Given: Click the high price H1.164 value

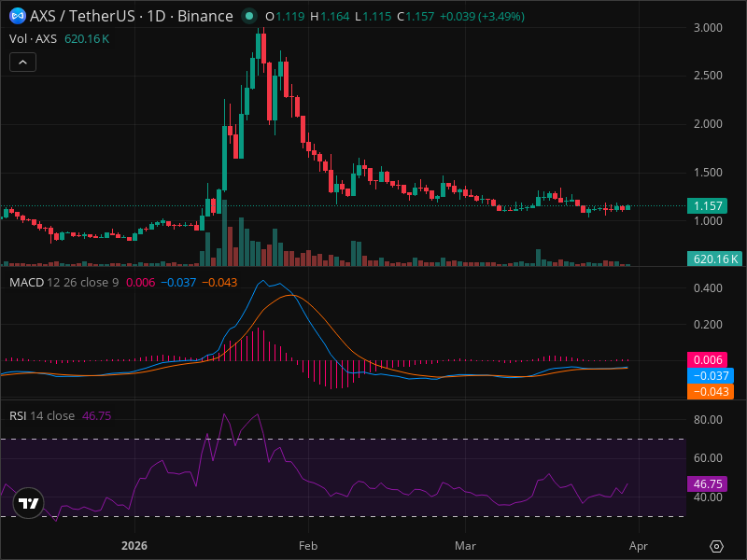Looking at the screenshot, I should [x=330, y=17].
